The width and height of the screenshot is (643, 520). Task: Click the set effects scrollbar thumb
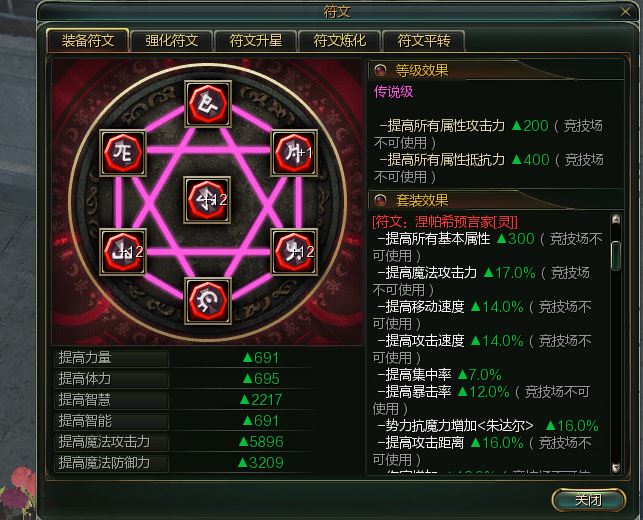616,256
